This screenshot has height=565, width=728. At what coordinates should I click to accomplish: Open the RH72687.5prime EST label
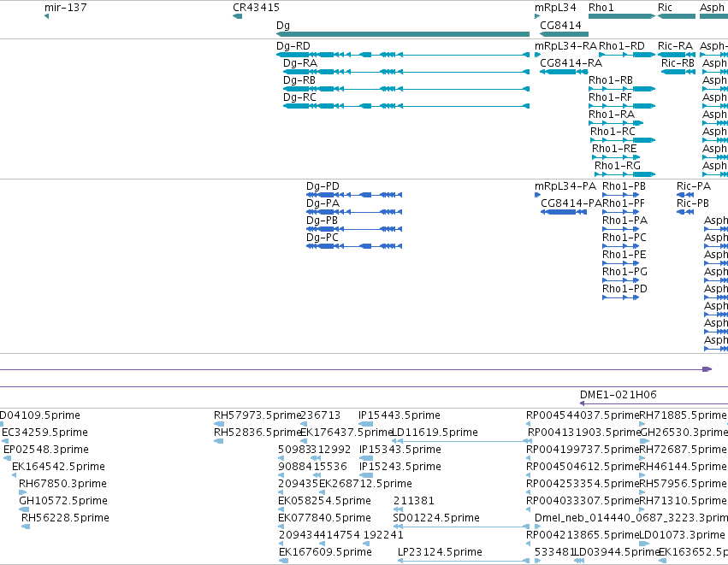683,450
